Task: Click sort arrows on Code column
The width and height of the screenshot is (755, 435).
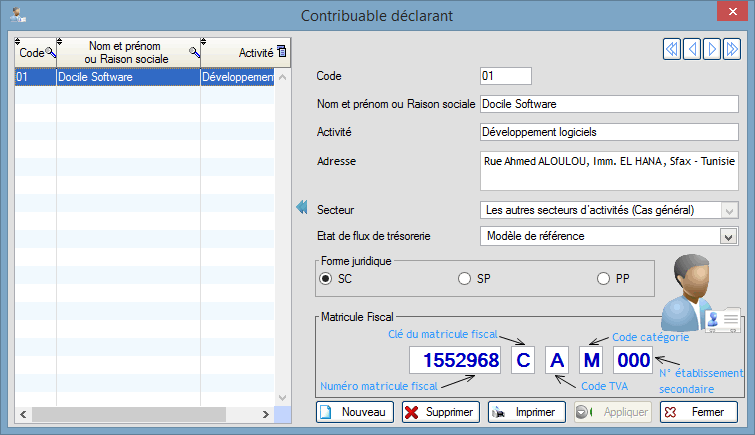Action: click(17, 41)
